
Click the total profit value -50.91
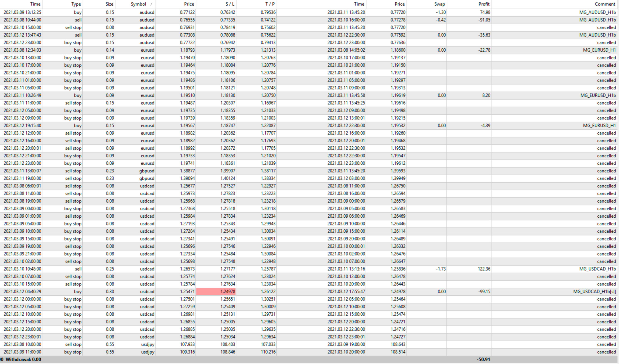coord(483,359)
